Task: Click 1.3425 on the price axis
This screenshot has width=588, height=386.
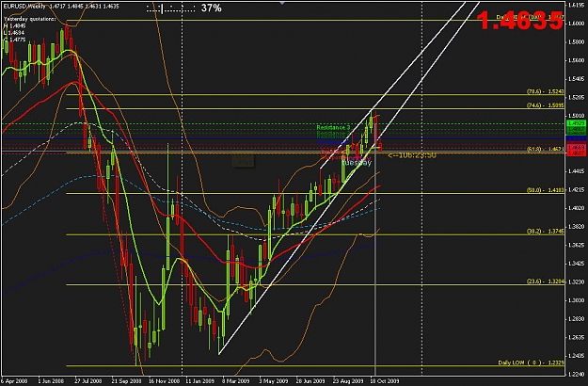Action: click(x=578, y=264)
